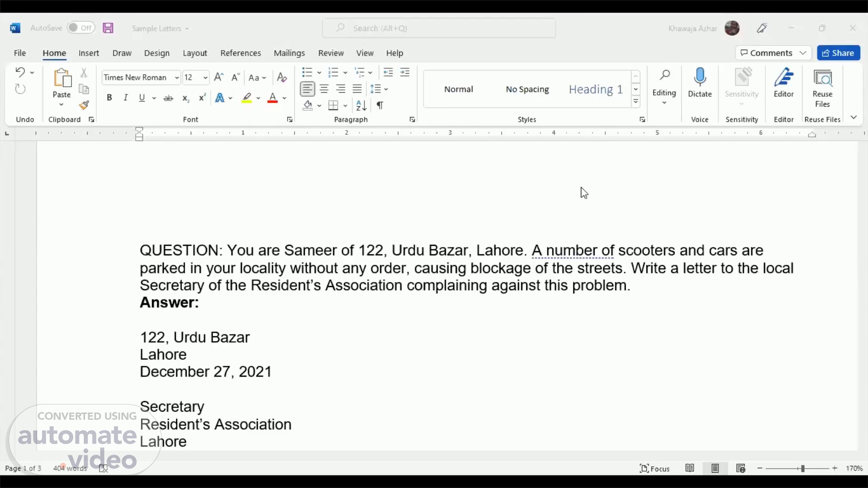Open the Editor pen icon
The image size is (868, 488).
tap(784, 78)
